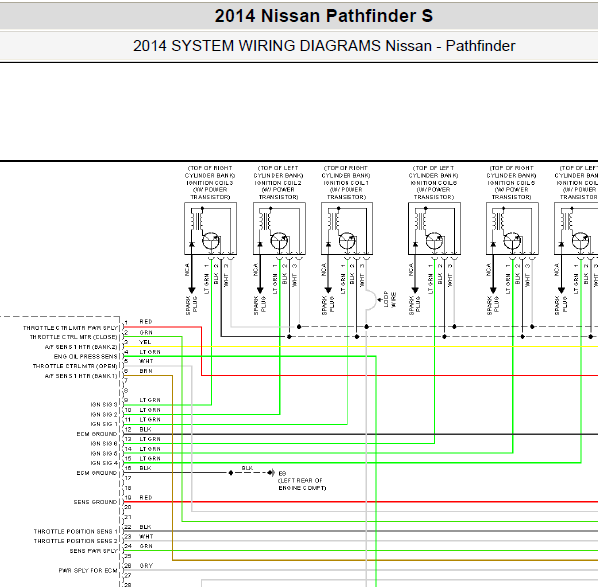Click the 'IGN SIG 4' pin label
598x587 pixels.
[x=104, y=463]
